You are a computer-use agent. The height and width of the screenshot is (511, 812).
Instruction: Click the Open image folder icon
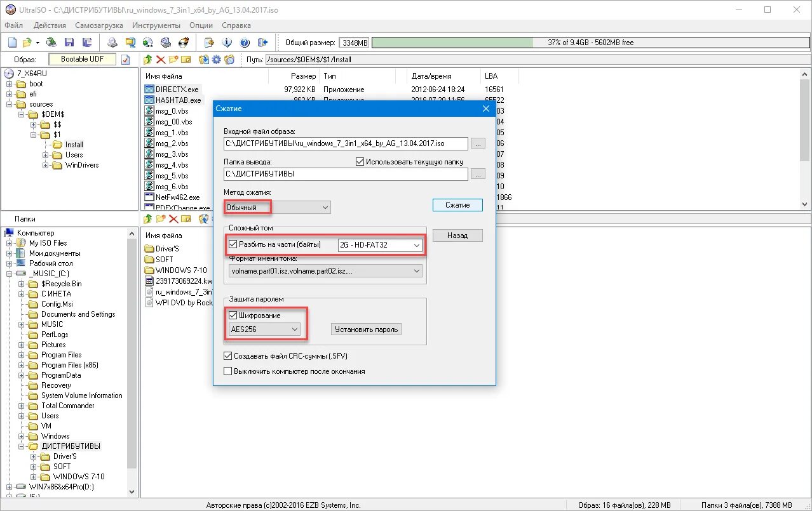[27, 43]
